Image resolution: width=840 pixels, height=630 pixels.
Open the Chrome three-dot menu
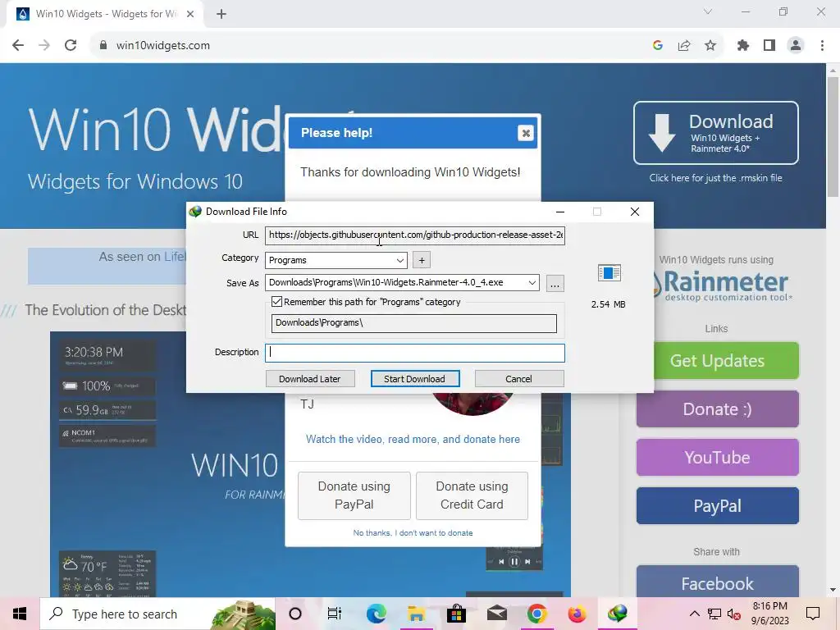[822, 46]
